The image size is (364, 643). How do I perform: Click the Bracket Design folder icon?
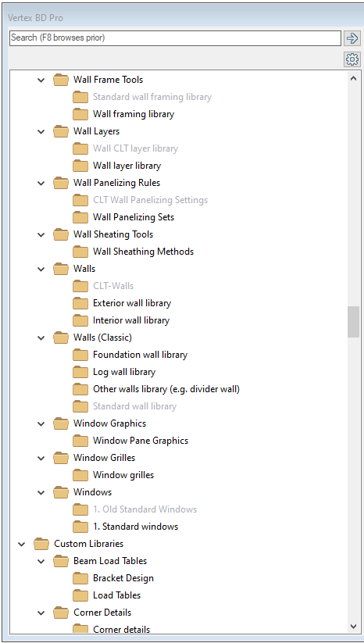coord(80,578)
